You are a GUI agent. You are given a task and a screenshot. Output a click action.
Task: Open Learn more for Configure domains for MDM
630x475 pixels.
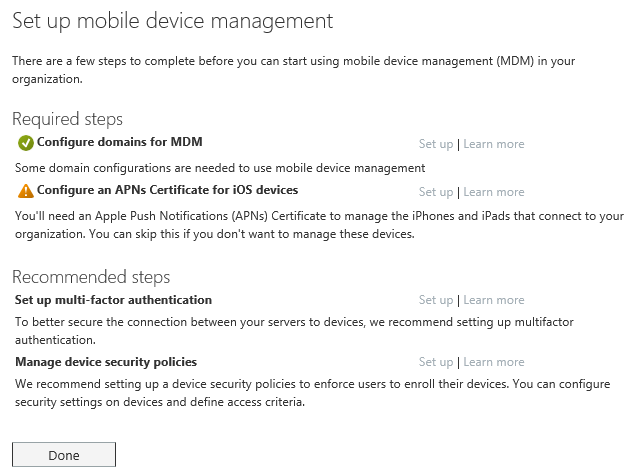(x=494, y=144)
